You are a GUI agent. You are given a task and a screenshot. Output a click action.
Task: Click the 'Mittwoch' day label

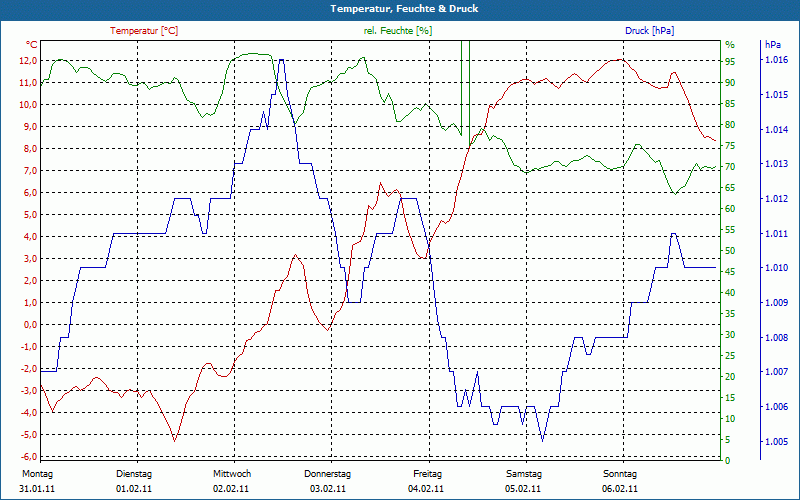[232, 474]
